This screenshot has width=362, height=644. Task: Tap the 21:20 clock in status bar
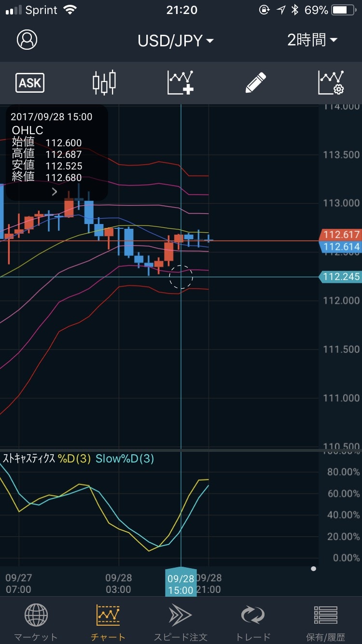(x=181, y=10)
